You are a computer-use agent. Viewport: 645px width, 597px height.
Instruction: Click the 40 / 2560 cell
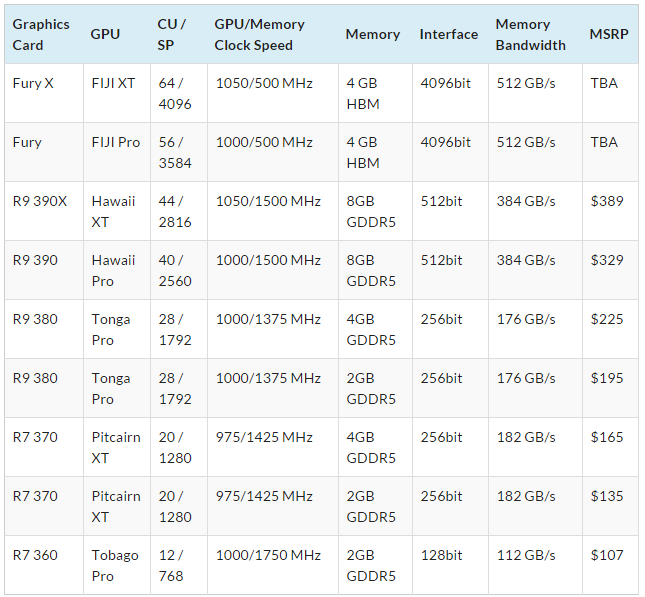pyautogui.click(x=179, y=270)
